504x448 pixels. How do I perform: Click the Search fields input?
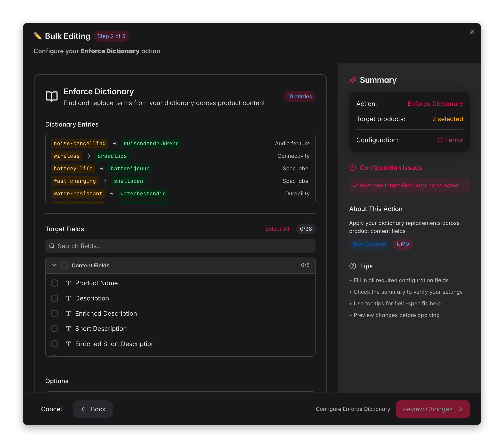[x=180, y=246]
